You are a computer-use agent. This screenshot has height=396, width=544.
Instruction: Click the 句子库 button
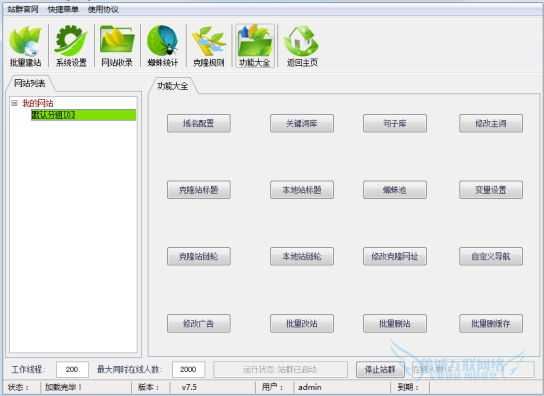[395, 123]
